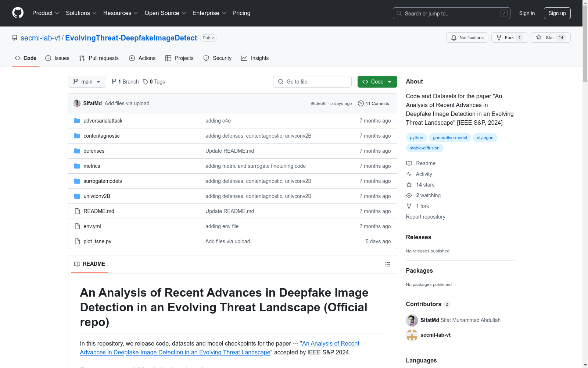Click the GitHub logo icon
The image size is (588, 368).
point(18,13)
